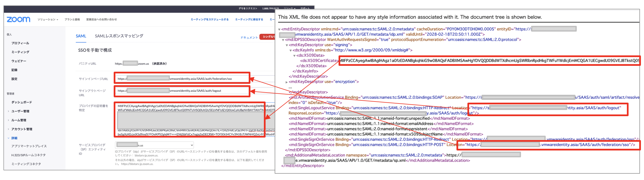Expand the ユーザー管理 sidebar section
This screenshot has width=644, height=180.
coord(20,111)
